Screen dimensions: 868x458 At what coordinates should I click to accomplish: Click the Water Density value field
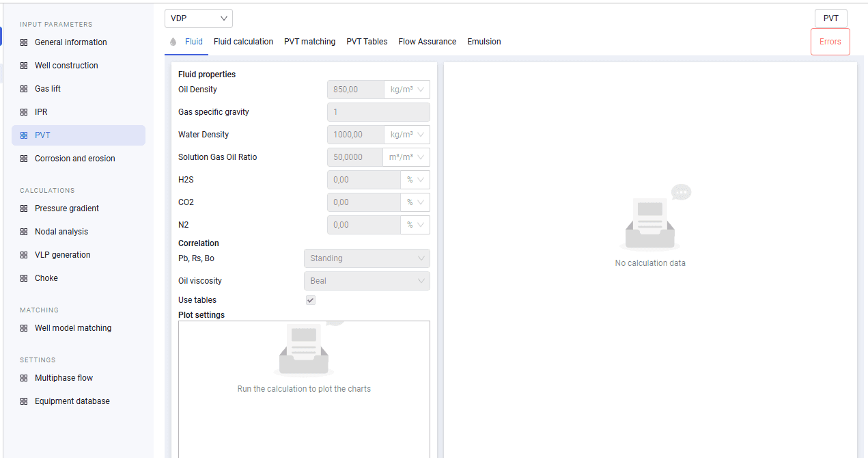click(356, 135)
